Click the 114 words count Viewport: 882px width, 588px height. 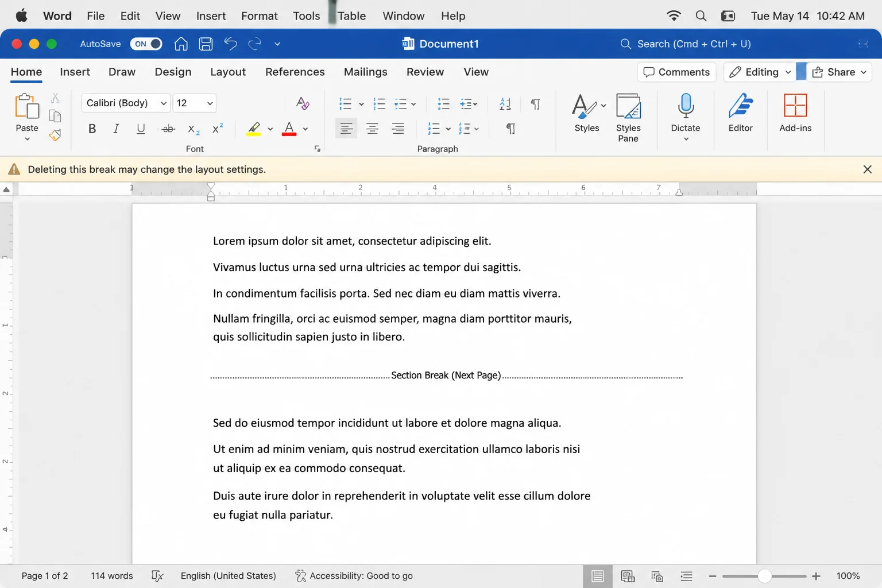pyautogui.click(x=112, y=576)
